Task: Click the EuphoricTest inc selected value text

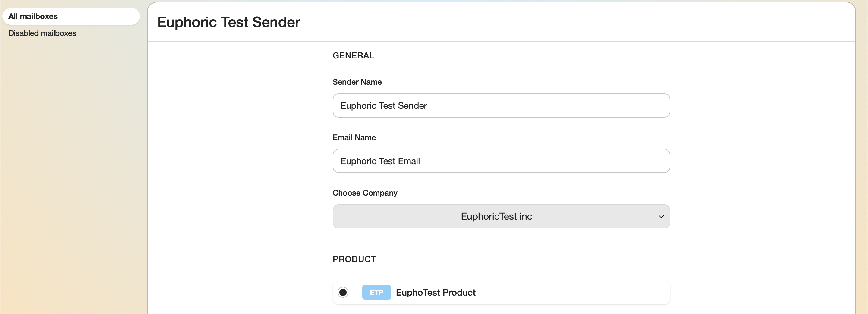Action: point(496,216)
